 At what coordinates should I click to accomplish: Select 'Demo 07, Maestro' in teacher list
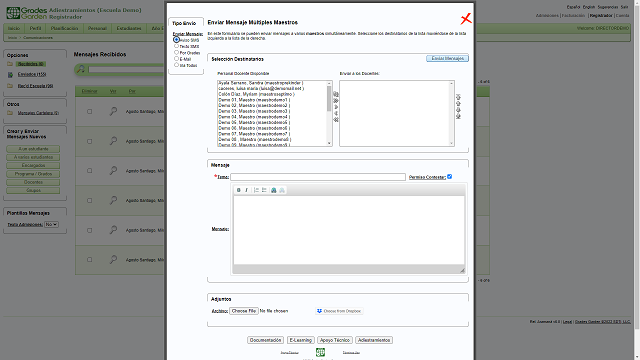coord(254,134)
